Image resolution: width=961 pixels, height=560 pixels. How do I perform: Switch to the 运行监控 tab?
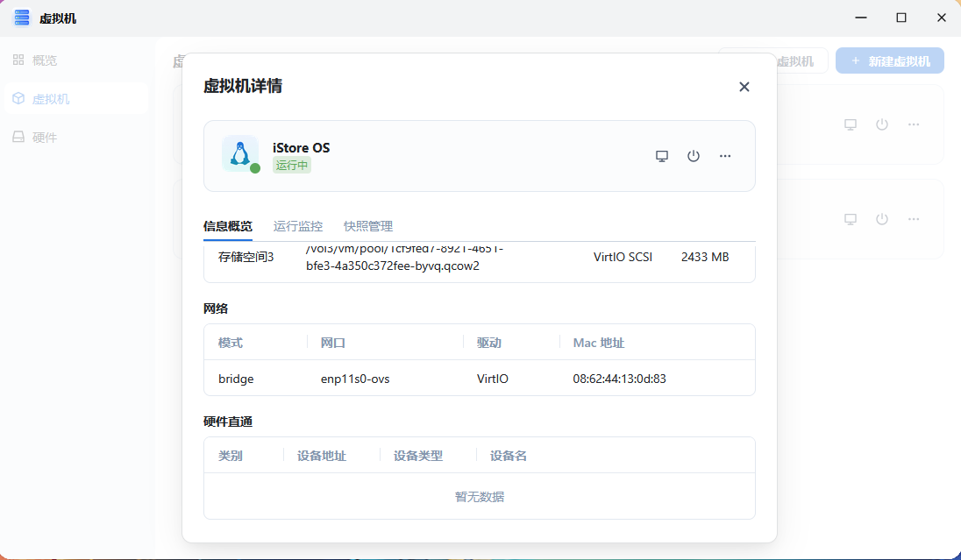click(298, 226)
